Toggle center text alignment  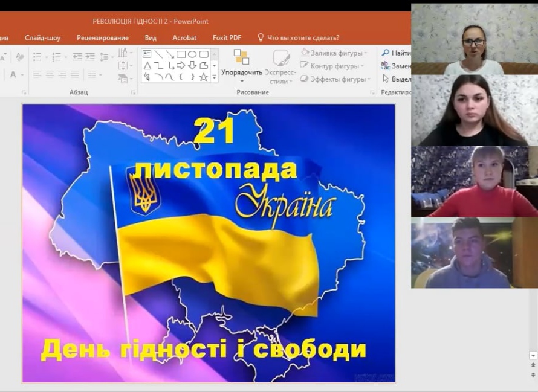coord(49,75)
